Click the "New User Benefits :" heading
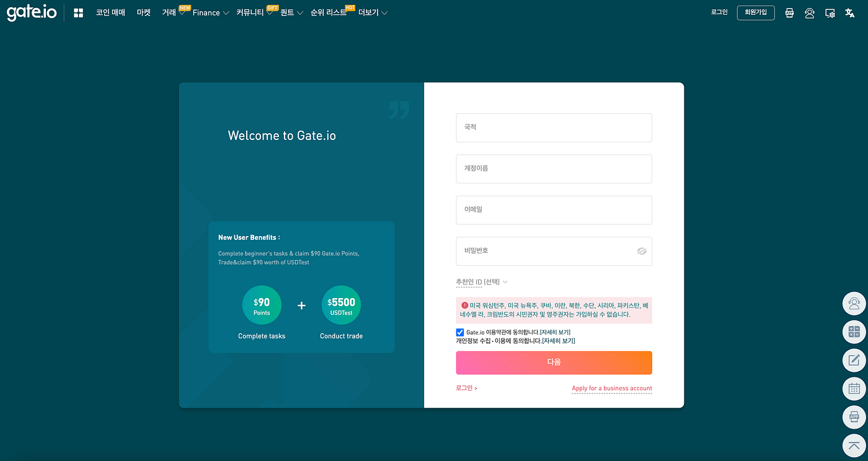This screenshot has width=868, height=461. [x=249, y=237]
